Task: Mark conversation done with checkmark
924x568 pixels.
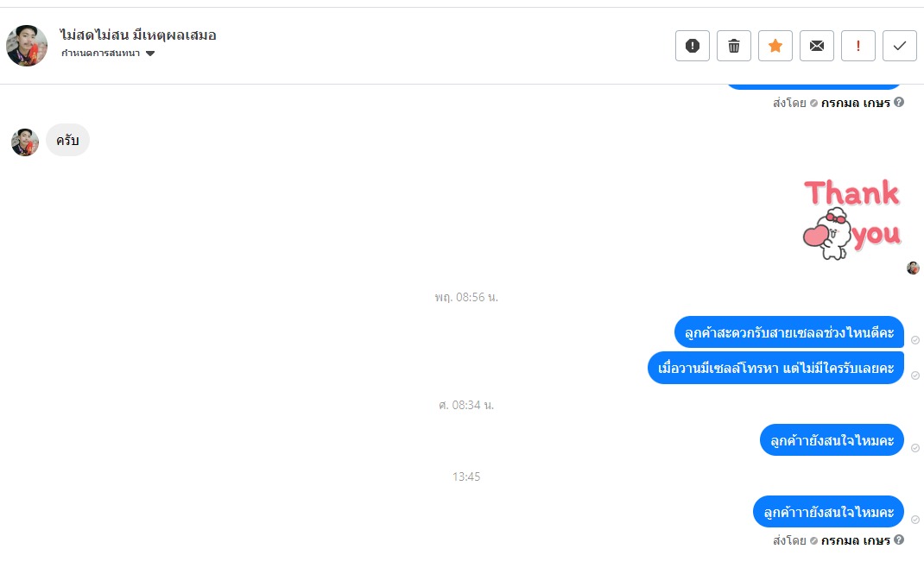Action: [900, 46]
